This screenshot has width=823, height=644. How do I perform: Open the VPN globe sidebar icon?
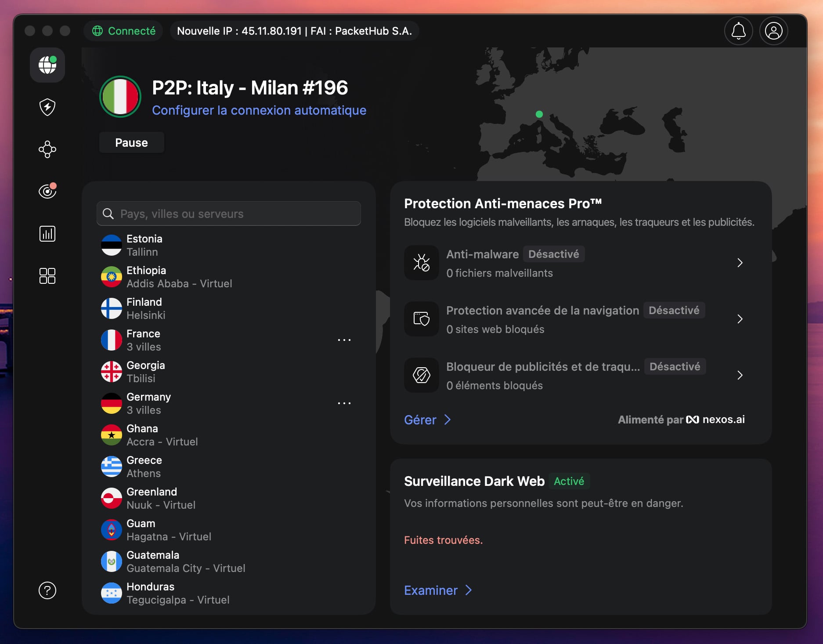(47, 65)
